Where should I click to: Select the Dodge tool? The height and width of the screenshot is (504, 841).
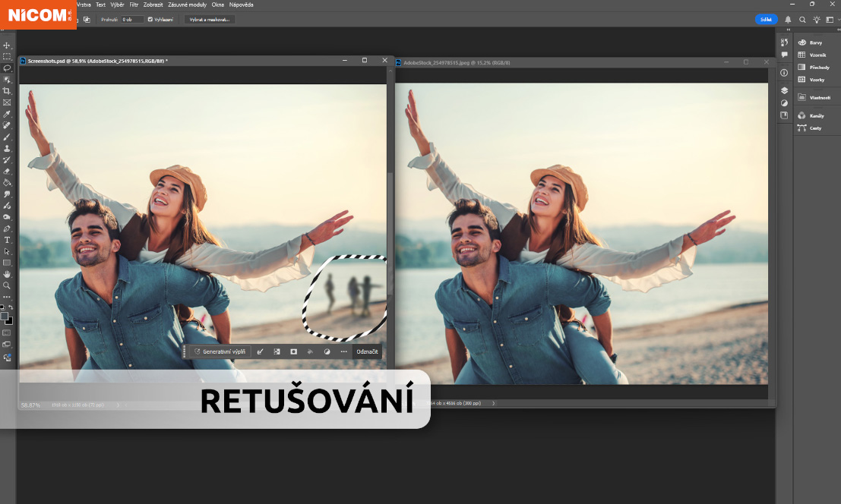coord(7,217)
